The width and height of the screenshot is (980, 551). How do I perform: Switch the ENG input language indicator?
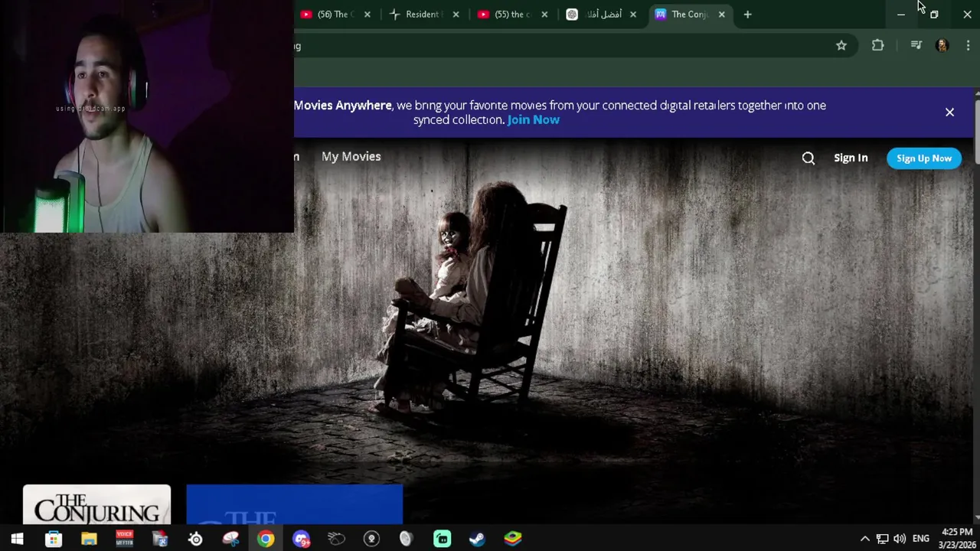(921, 539)
